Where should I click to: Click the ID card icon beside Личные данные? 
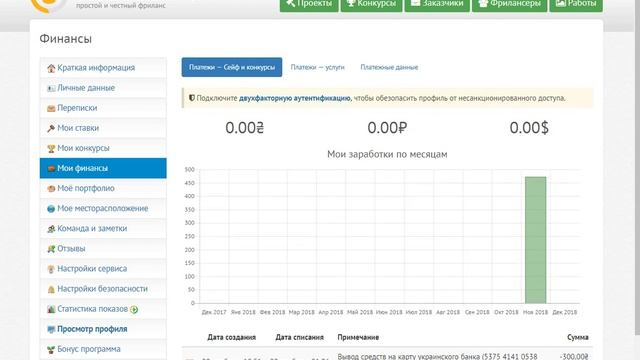[51, 88]
